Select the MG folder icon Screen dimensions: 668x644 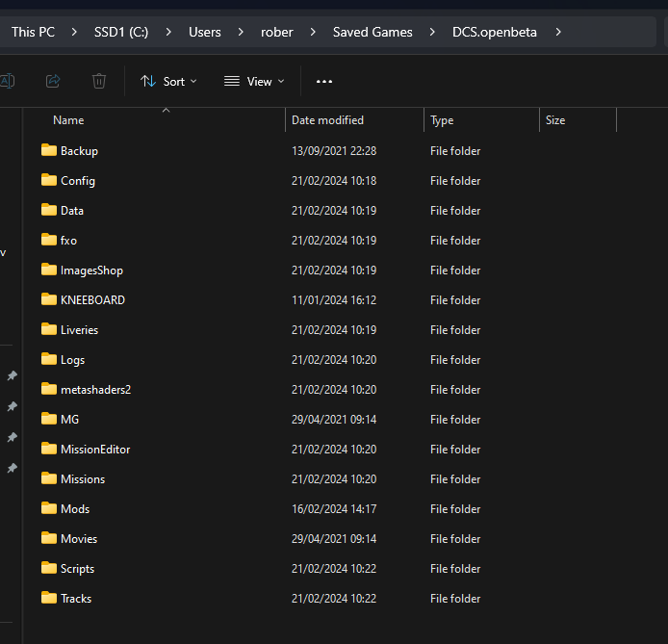pyautogui.click(x=48, y=419)
